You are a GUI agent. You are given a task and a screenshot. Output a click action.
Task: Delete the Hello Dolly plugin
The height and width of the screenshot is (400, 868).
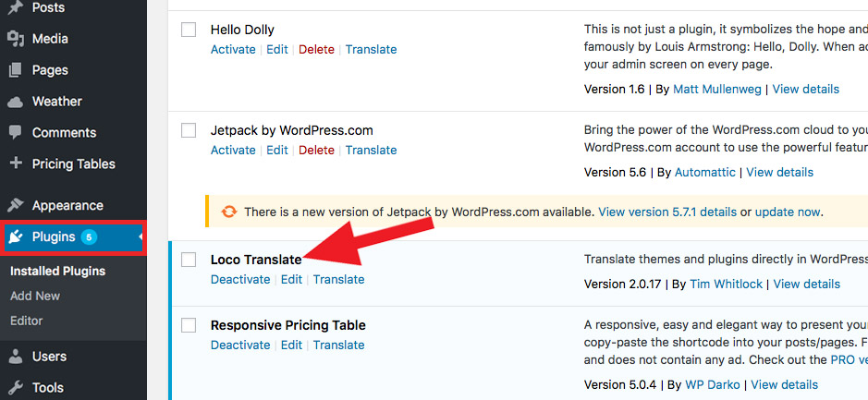click(317, 49)
